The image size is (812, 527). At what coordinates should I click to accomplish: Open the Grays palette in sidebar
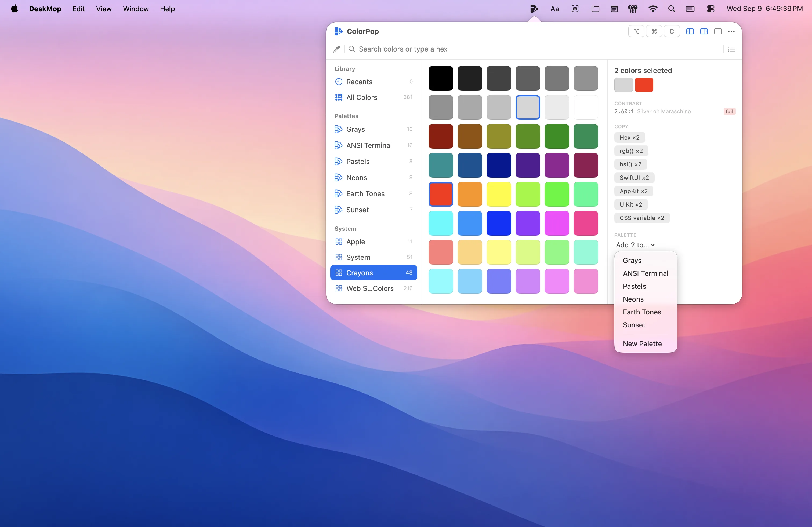[x=374, y=129]
